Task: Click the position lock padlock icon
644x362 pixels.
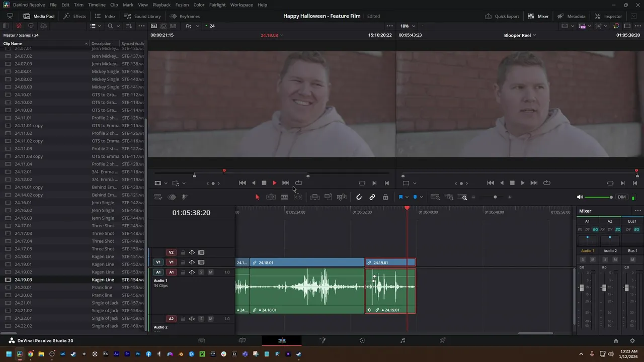Action: pos(385,197)
